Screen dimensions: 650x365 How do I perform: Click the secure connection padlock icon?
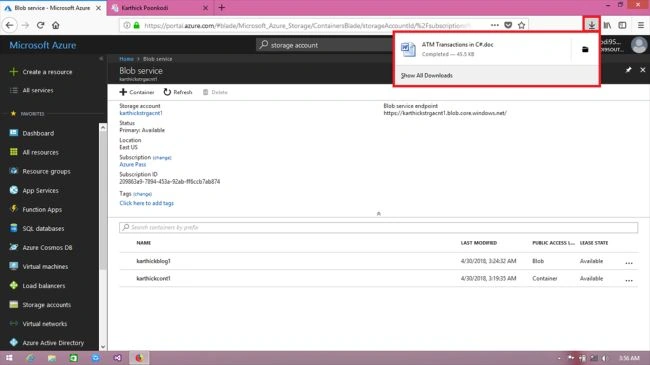coord(136,25)
